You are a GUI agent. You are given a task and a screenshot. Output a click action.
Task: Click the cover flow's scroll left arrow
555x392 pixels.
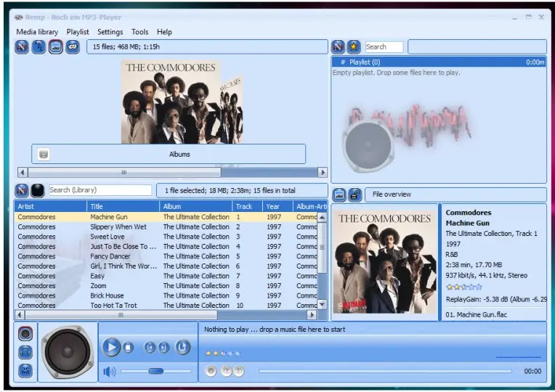click(23, 172)
